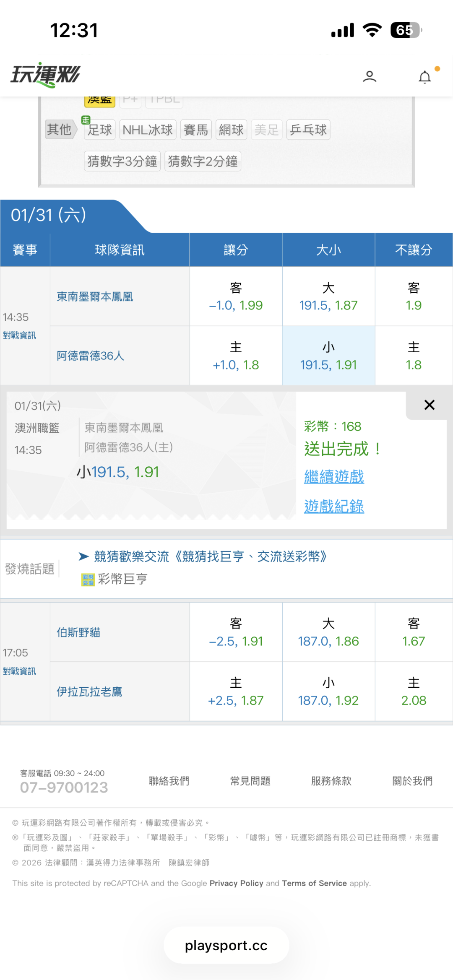This screenshot has width=453, height=980.
Task: Open the user account profile icon
Action: tap(369, 76)
